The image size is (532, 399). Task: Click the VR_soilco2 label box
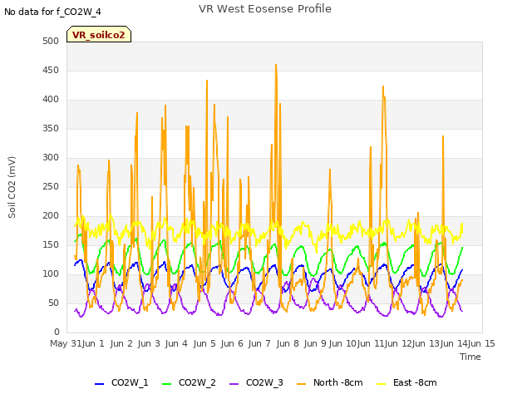(x=99, y=34)
